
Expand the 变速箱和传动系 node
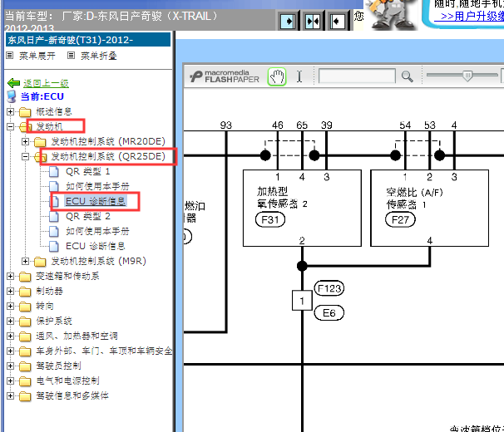(10, 276)
